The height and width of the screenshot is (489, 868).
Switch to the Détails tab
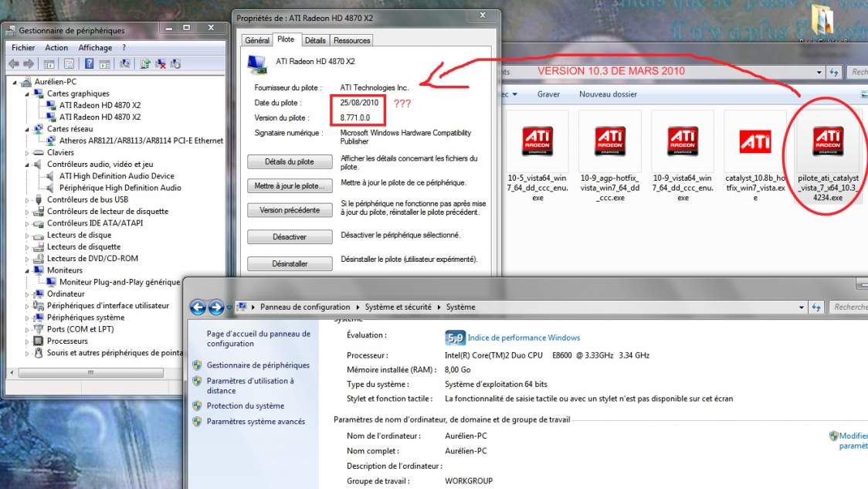coord(314,40)
